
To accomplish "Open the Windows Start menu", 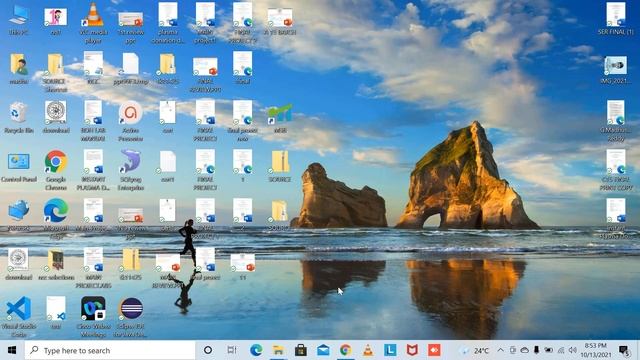I will [12, 350].
